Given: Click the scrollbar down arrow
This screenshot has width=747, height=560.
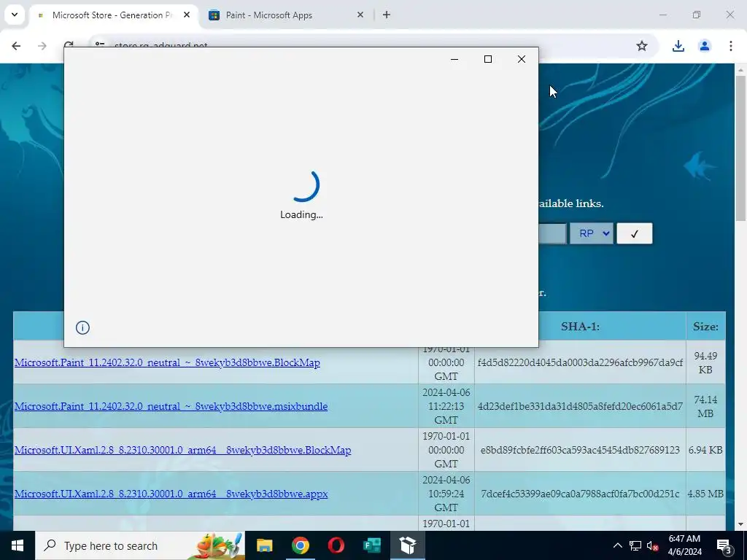Looking at the screenshot, I should pos(741,524).
